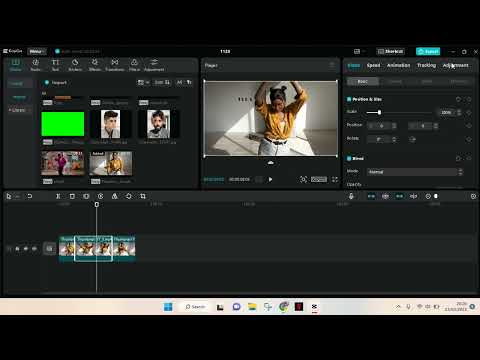
Task: Open the layout selector in title bar
Action: point(359,51)
